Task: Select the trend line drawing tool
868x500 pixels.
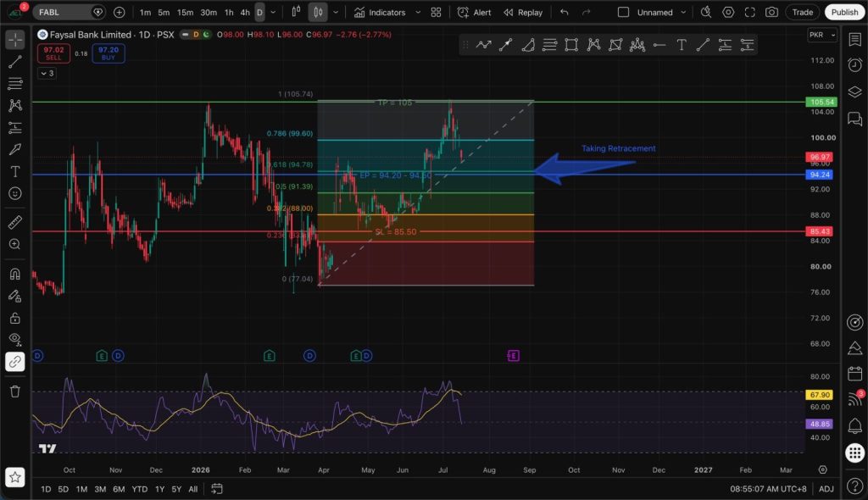Action: [15, 62]
